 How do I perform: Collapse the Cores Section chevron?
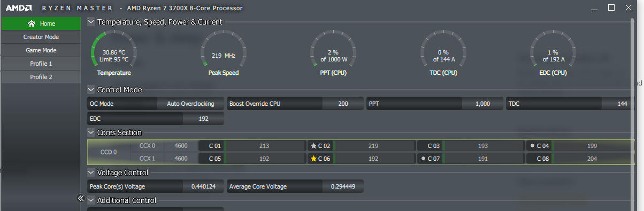[91, 132]
